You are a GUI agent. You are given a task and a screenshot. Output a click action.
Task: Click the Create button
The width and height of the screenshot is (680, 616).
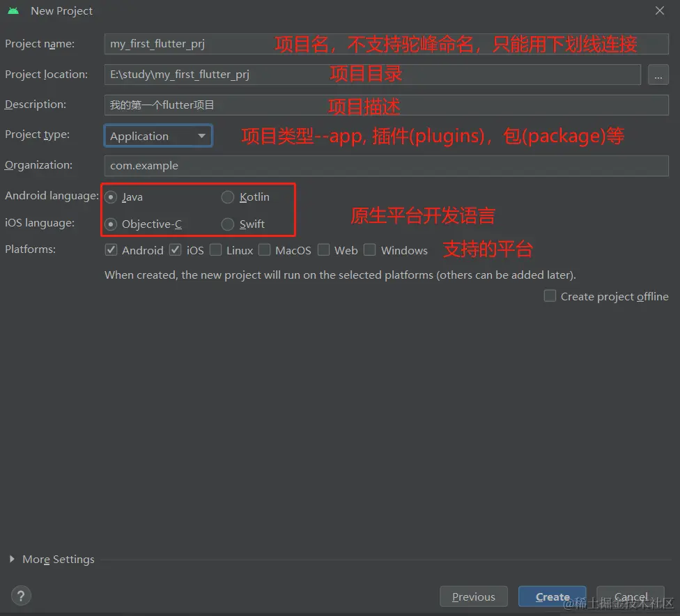click(x=552, y=596)
